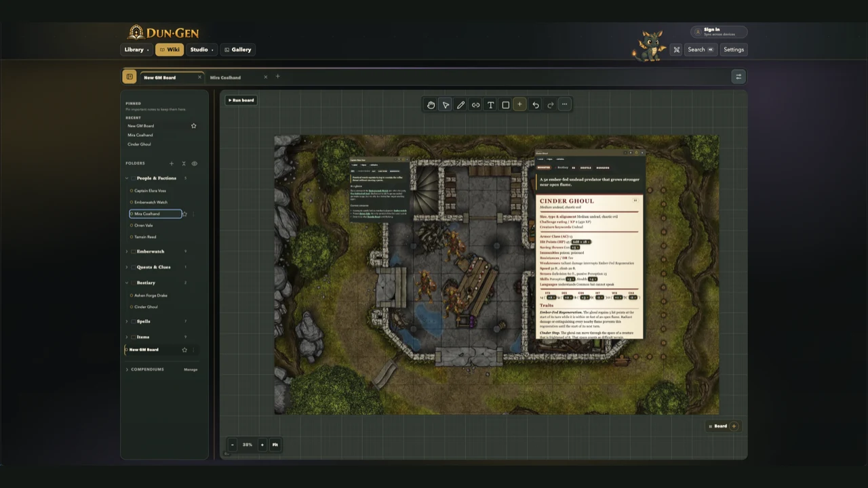Click the zoom percentage value
Image resolution: width=868 pixels, height=488 pixels.
point(248,445)
